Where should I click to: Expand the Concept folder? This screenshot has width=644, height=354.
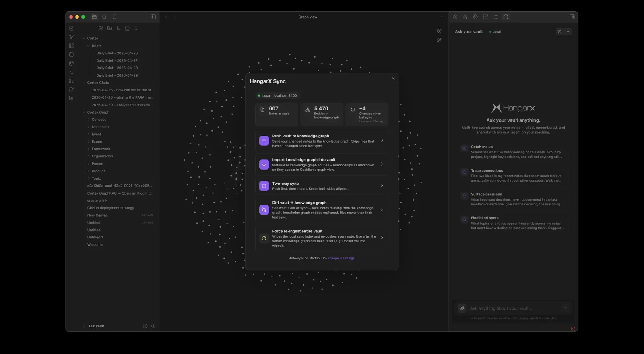89,120
